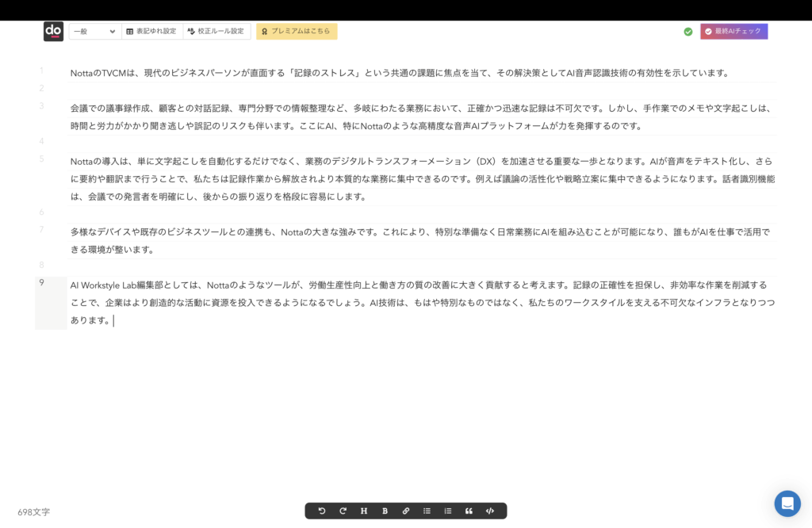Screen dimensions: 812x528
Task: Toggle bold formatting with B icon
Action: click(x=385, y=511)
